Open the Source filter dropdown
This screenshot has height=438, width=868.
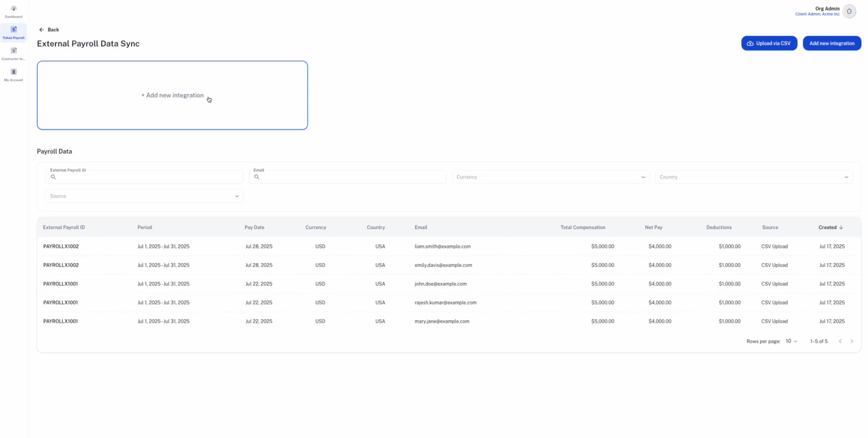[144, 196]
